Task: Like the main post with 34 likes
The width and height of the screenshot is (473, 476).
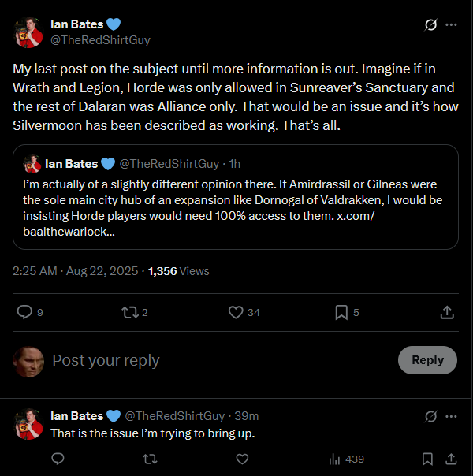Action: point(235,313)
